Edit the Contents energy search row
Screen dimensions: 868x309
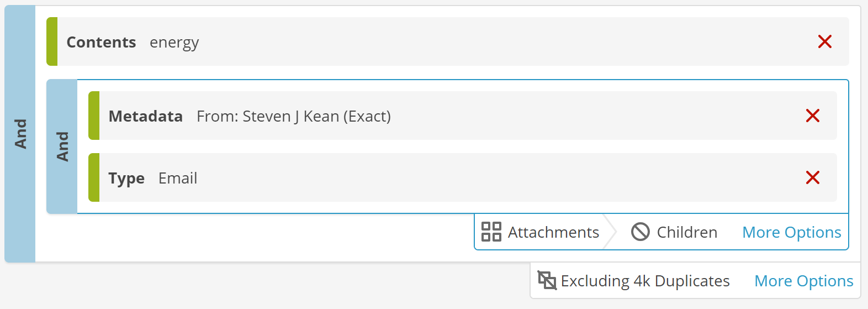448,41
